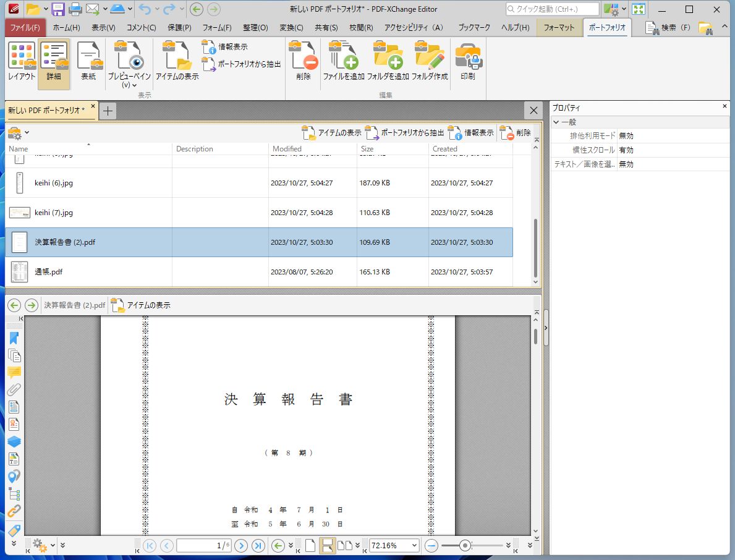Open the Attachments paperclip pane
Image resolution: width=735 pixels, height=560 pixels.
14,390
